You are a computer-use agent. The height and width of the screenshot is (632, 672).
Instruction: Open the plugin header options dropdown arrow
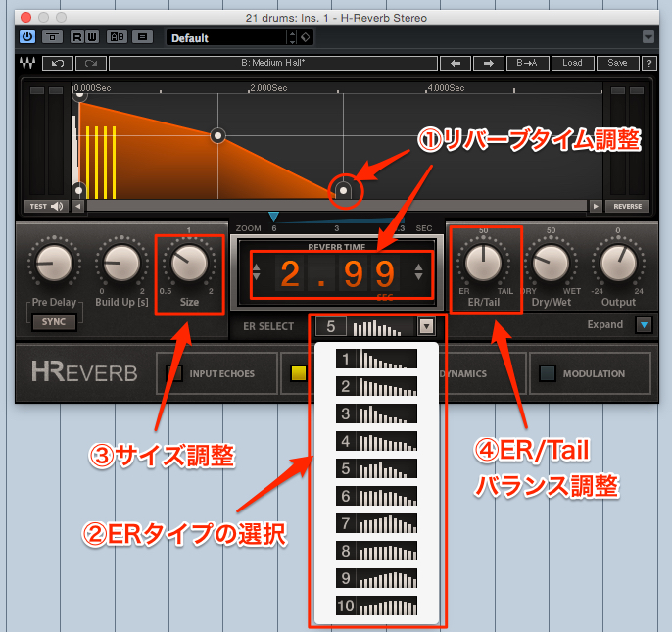point(648,37)
